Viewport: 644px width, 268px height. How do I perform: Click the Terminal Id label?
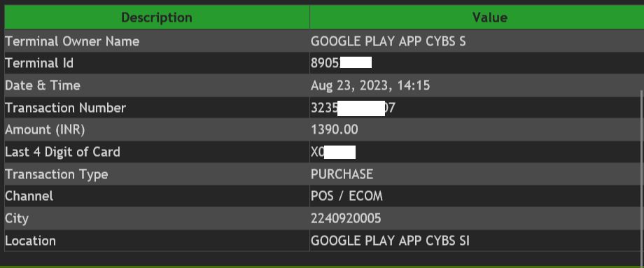(39, 63)
